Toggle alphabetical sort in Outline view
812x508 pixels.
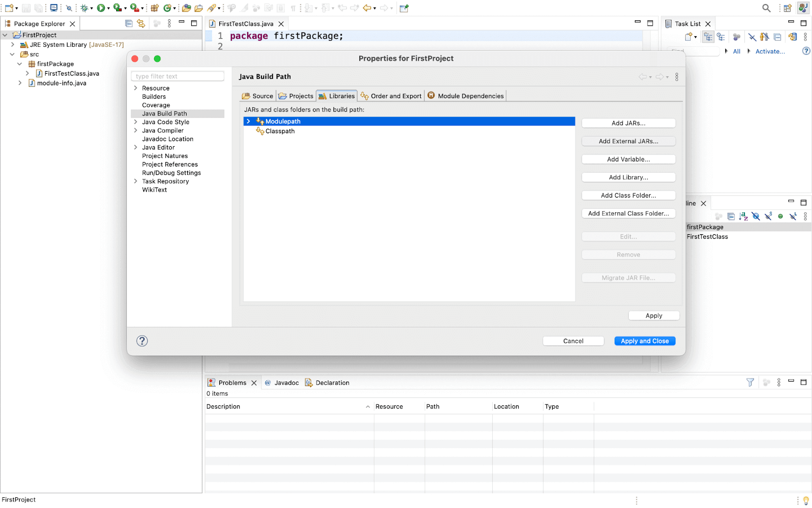point(743,216)
